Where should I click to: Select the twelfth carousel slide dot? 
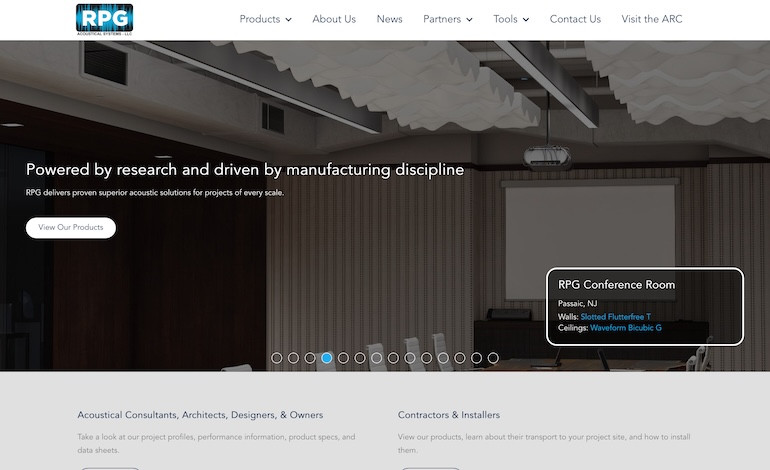pos(460,358)
